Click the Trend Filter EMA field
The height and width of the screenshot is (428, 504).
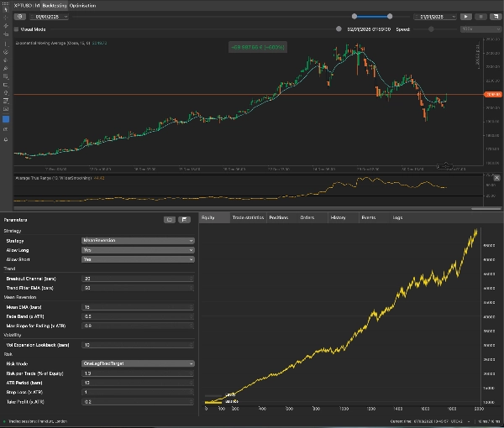138,288
